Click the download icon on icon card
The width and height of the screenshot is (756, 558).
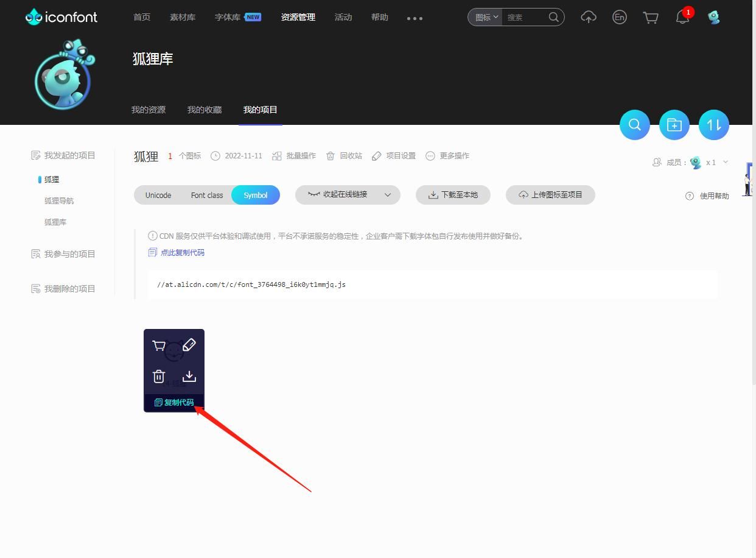coord(189,376)
